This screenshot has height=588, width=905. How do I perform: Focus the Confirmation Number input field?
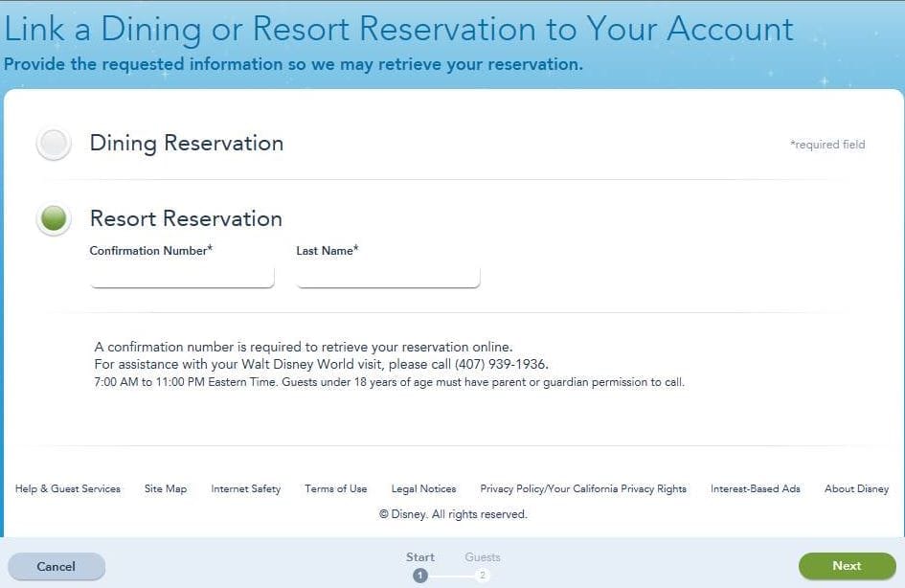182,276
